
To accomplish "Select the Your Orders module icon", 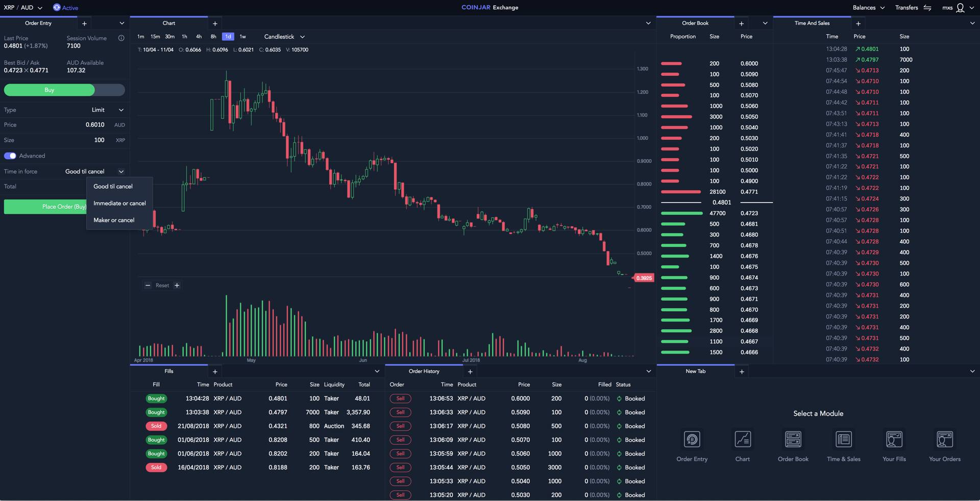I will [x=945, y=439].
